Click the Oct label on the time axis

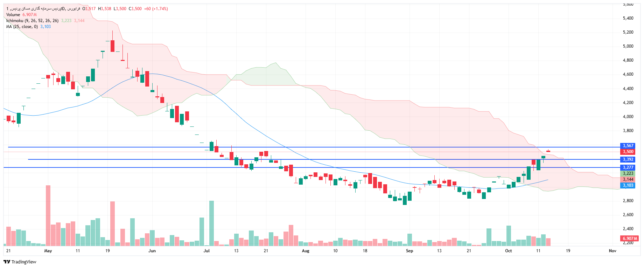(508, 251)
